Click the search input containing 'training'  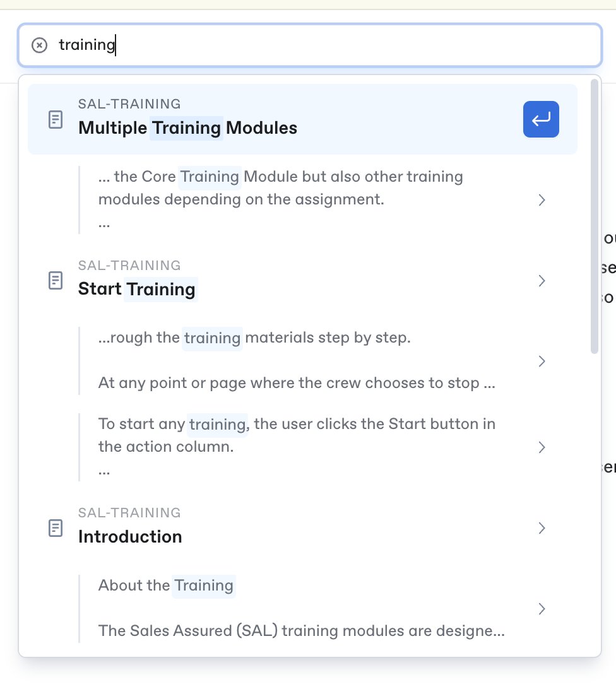point(309,45)
